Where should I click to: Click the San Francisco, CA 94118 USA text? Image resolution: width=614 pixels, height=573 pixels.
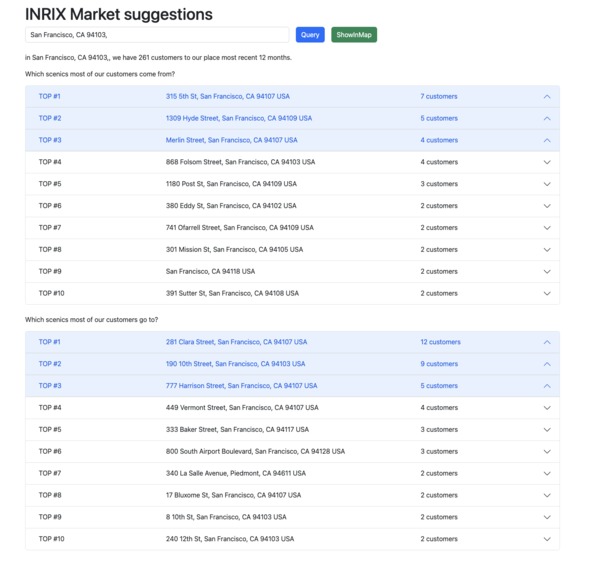(x=210, y=271)
